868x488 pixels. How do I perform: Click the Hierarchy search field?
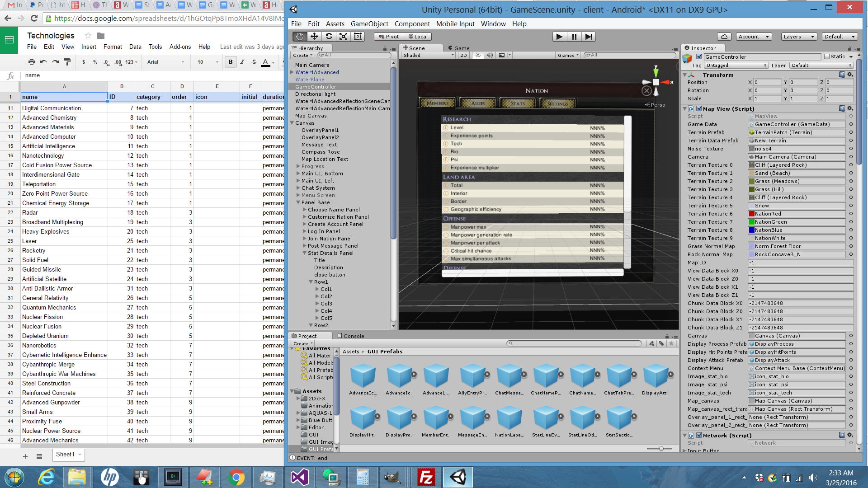point(354,55)
